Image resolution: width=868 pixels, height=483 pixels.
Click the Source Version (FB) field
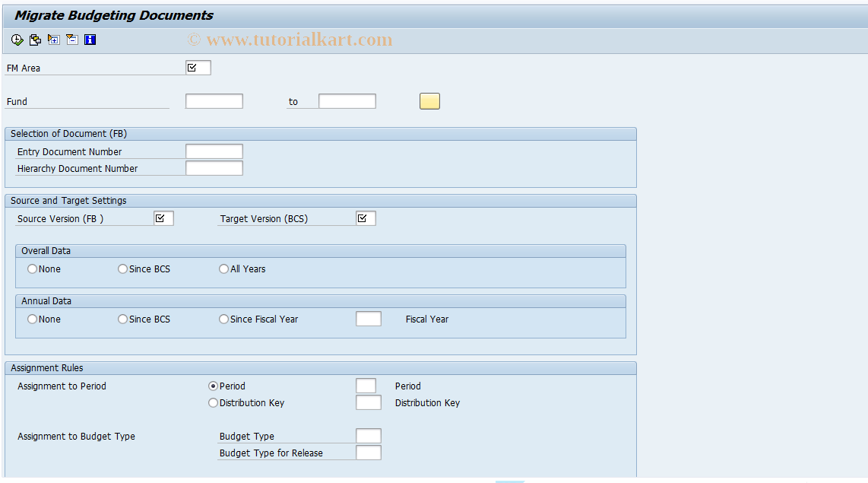coord(164,218)
